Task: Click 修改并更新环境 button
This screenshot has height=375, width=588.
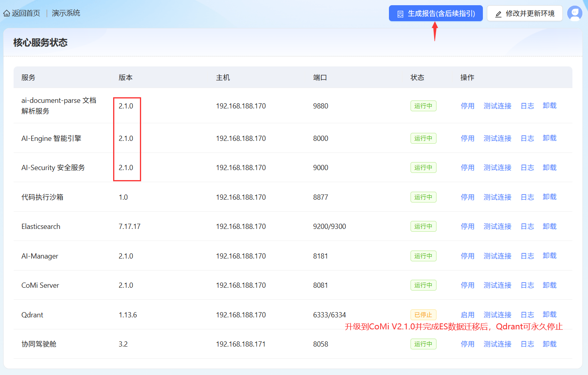Action: coord(524,13)
